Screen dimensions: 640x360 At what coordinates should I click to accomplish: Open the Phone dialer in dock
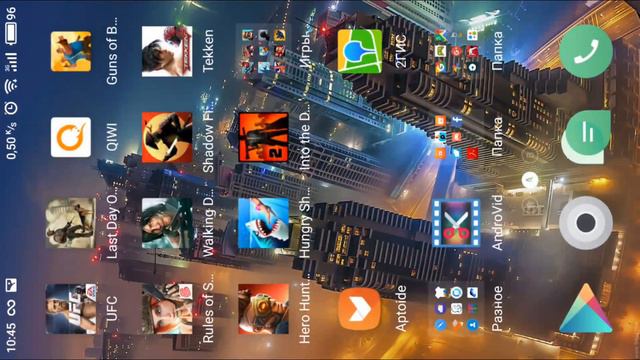[x=586, y=51]
